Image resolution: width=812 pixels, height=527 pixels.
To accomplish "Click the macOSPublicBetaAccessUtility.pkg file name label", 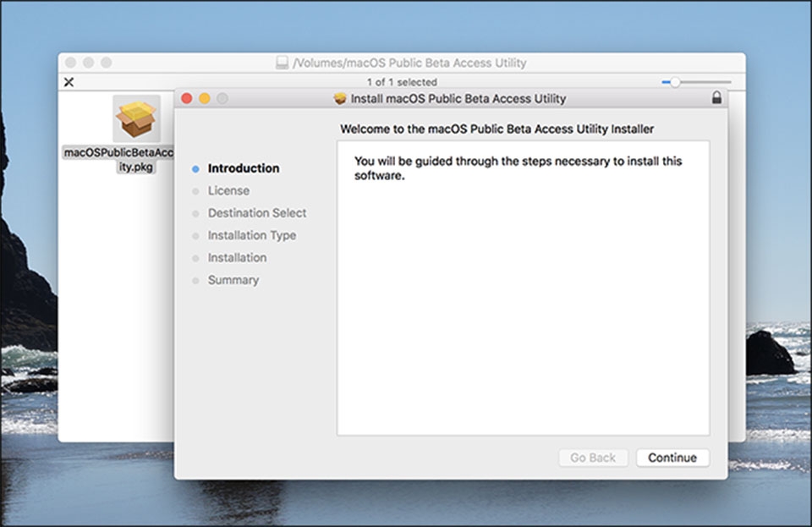I will point(118,159).
